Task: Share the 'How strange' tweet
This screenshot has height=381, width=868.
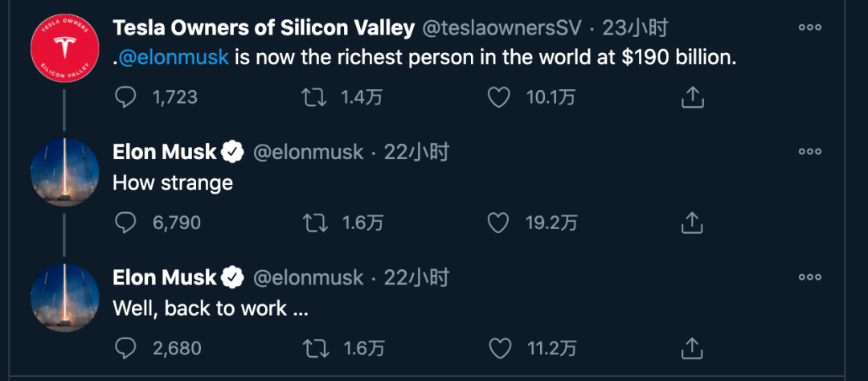Action: pyautogui.click(x=691, y=223)
